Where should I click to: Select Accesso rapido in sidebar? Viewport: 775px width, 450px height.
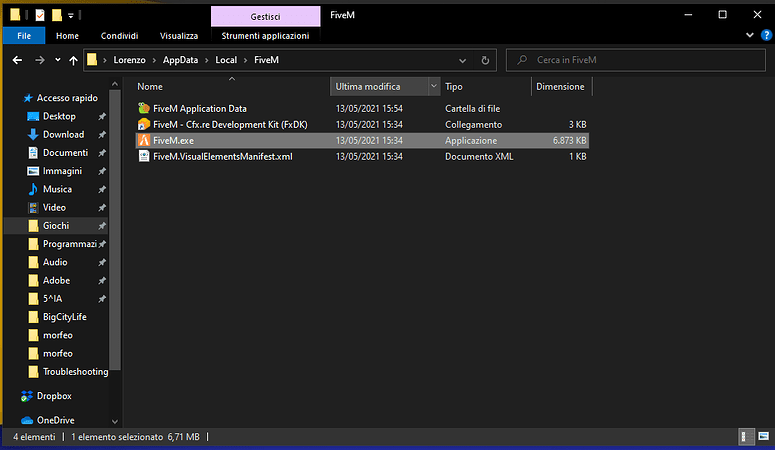(67, 98)
